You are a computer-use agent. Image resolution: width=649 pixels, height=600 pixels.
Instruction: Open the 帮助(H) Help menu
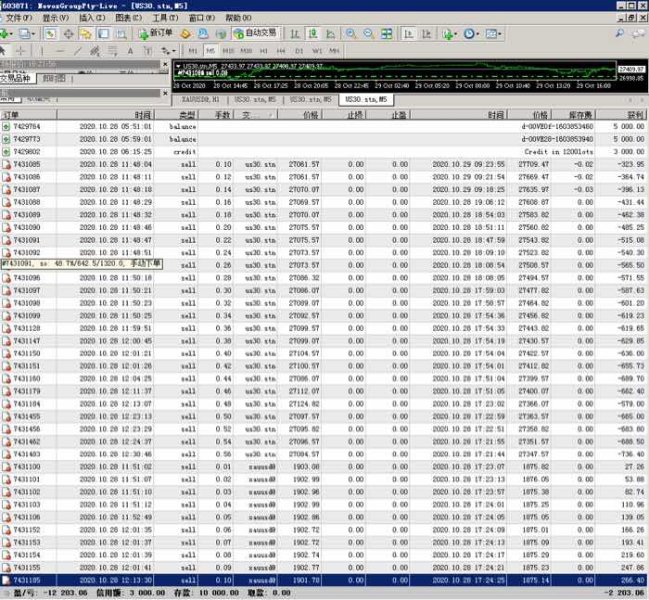[x=238, y=18]
